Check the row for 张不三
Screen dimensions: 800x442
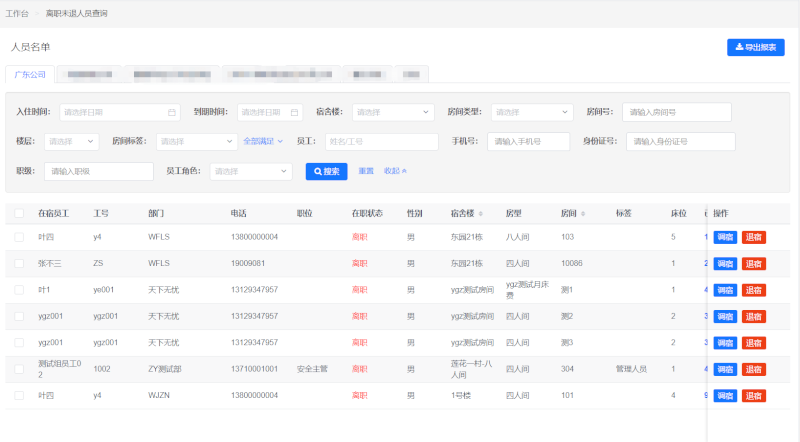click(x=19, y=263)
